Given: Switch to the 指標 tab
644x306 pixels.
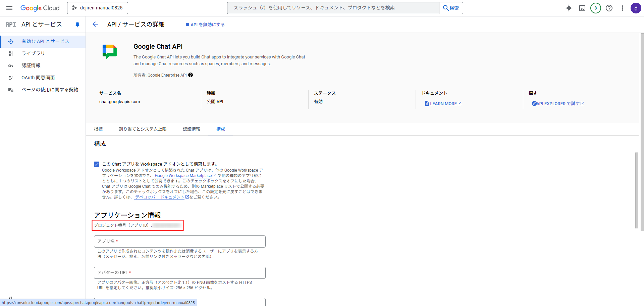Looking at the screenshot, I should 98,129.
